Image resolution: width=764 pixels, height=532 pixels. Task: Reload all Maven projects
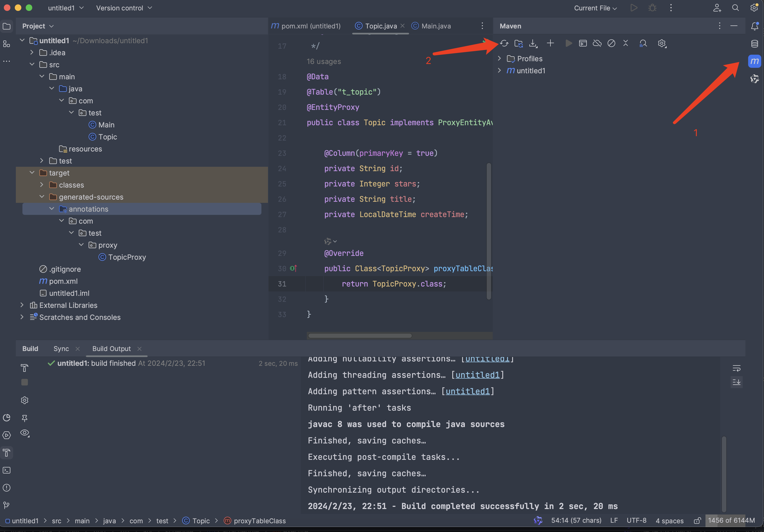[x=504, y=43]
